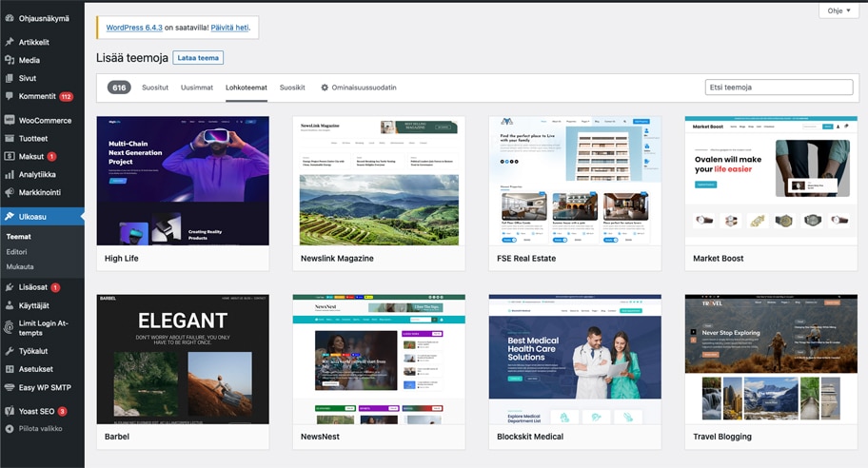Switch to the Uusimmat tab
Screen dimensions: 868x468
coord(197,88)
